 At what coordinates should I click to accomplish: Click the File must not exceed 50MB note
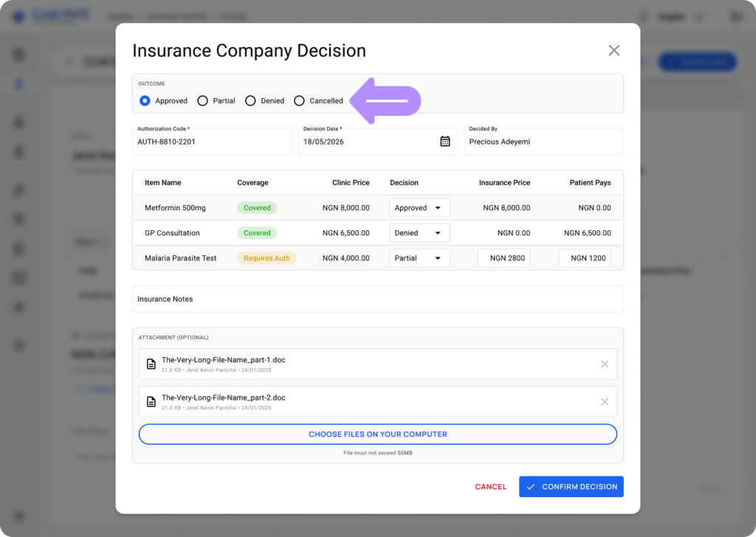click(377, 453)
